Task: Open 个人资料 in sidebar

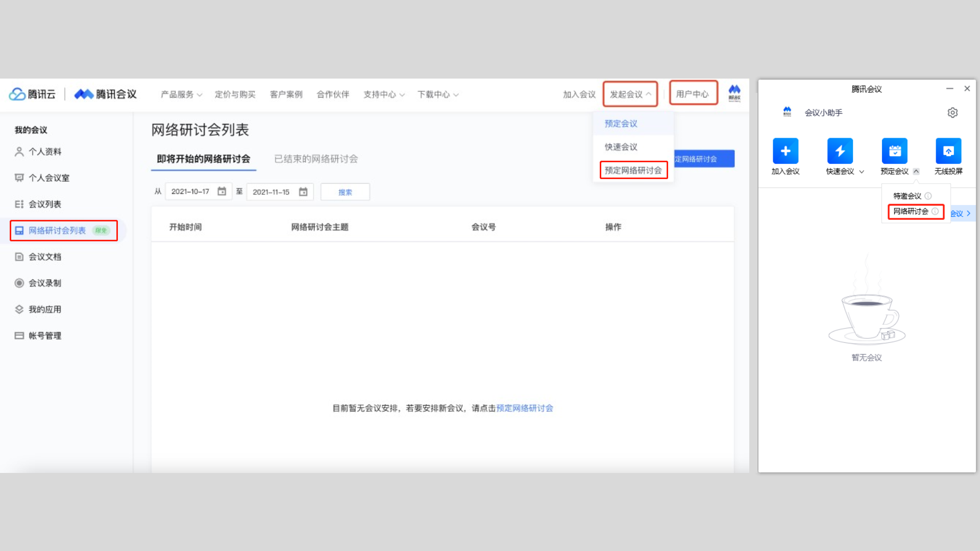Action: tap(45, 152)
